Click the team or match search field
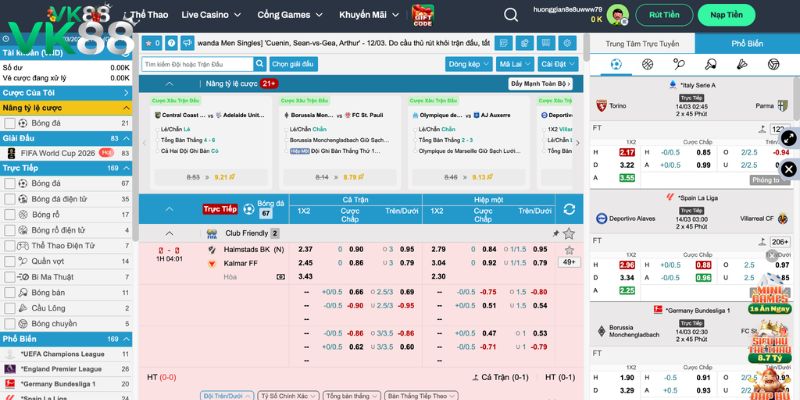Screen dimensions: 800x400 point(197,64)
